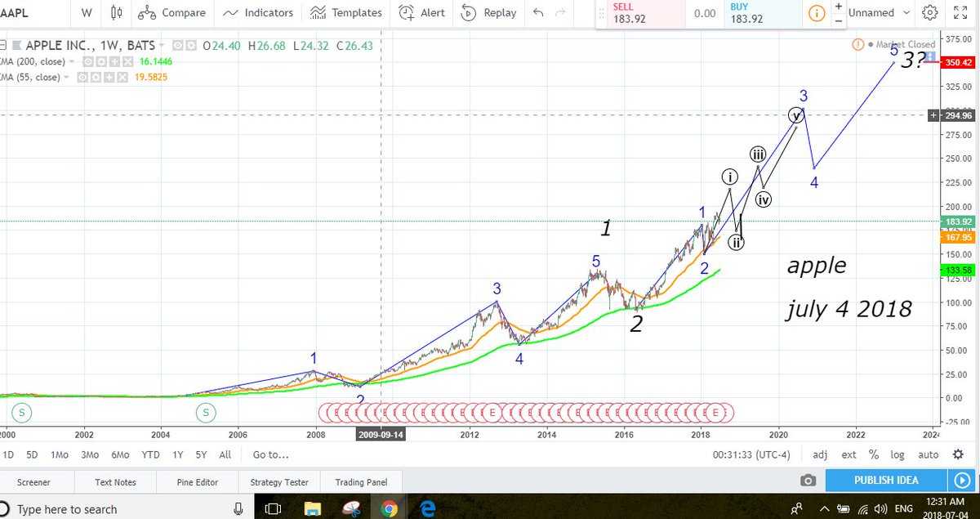Open the Compare symbols tool
980x519 pixels.
171,12
